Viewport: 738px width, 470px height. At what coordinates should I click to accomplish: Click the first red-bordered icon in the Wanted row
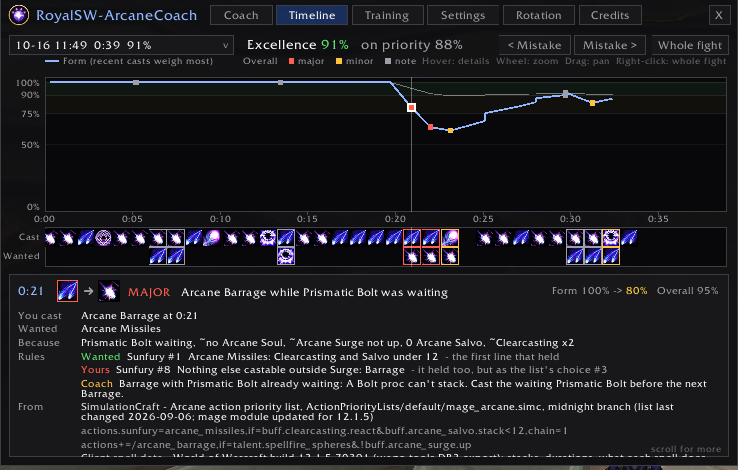[x=412, y=256]
